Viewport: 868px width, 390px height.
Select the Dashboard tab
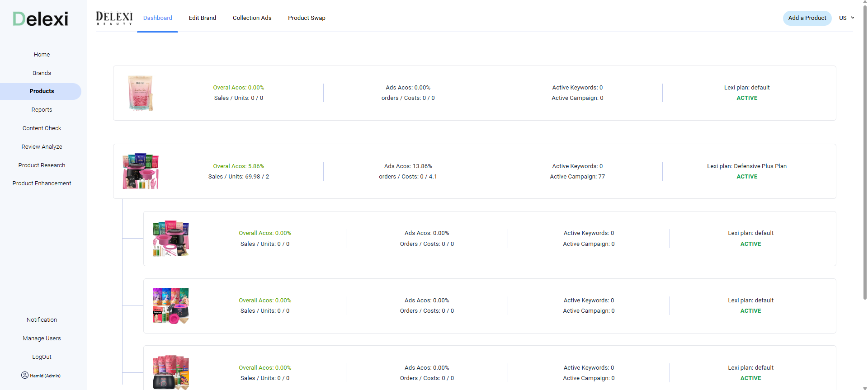click(x=157, y=18)
